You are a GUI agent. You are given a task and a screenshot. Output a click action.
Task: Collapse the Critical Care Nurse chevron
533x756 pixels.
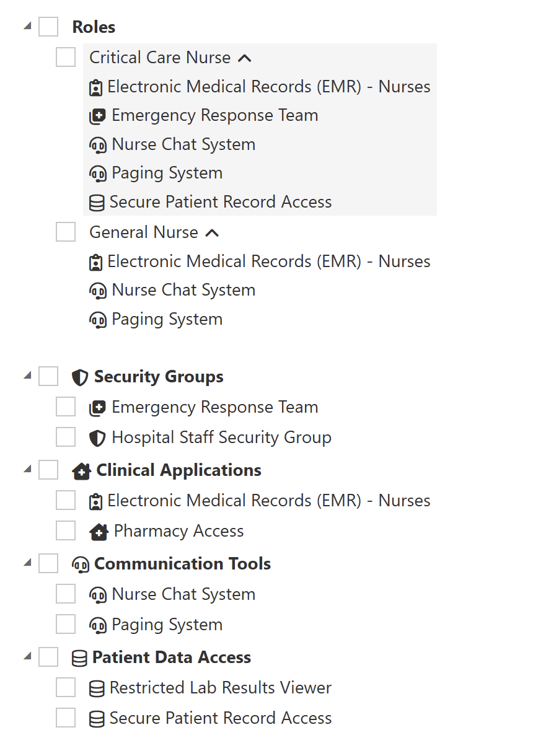tap(245, 58)
